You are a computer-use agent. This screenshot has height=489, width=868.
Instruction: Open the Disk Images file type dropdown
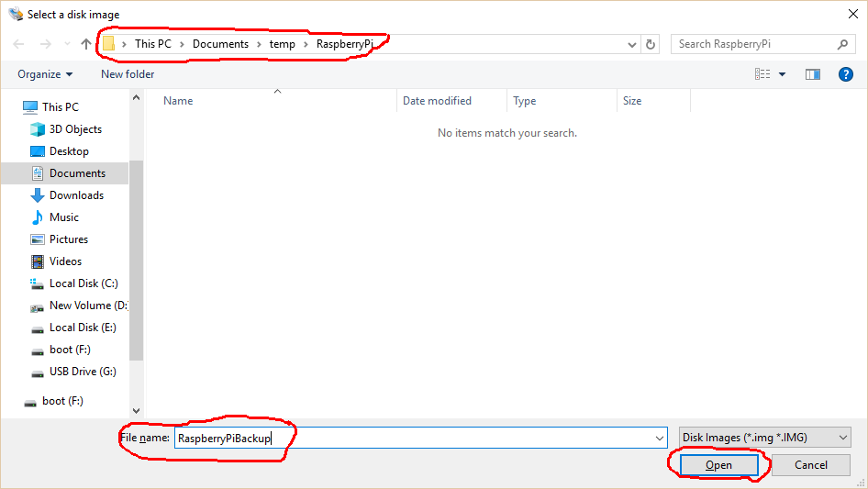coord(764,439)
